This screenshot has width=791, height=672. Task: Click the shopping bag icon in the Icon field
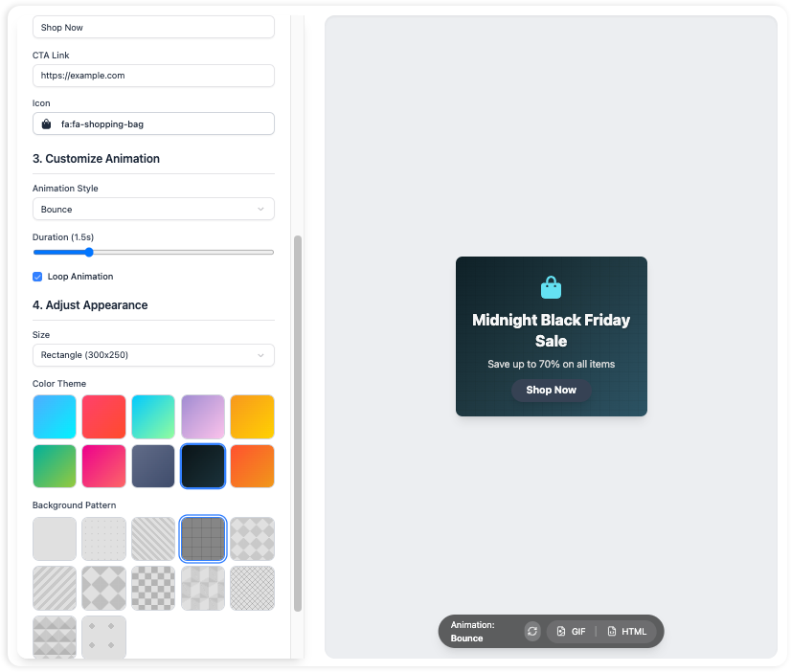pyautogui.click(x=45, y=123)
